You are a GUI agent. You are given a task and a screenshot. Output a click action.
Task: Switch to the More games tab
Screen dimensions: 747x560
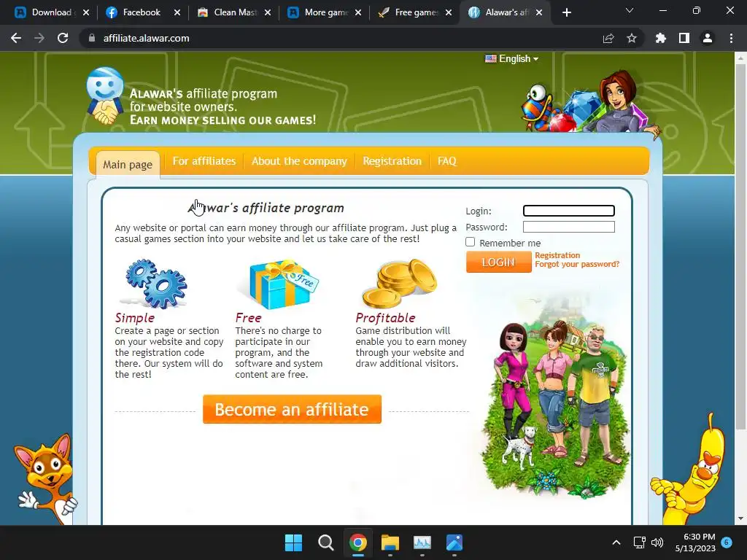point(318,13)
